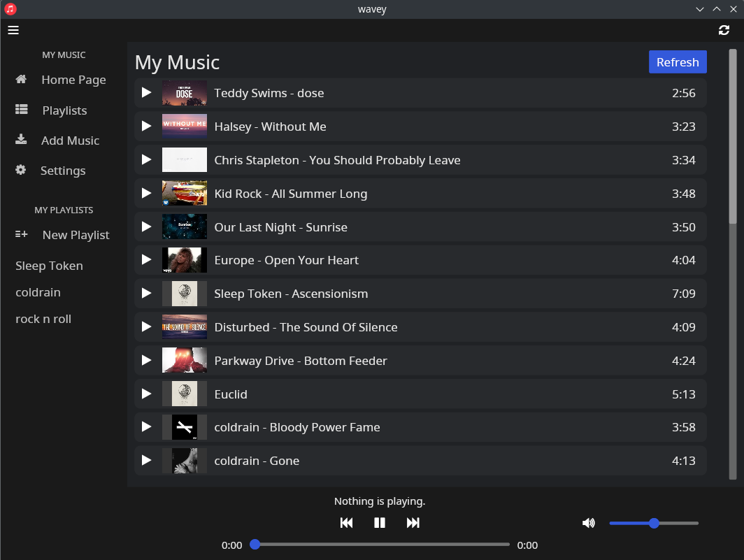
Task: Play the Euclid track
Action: (147, 394)
